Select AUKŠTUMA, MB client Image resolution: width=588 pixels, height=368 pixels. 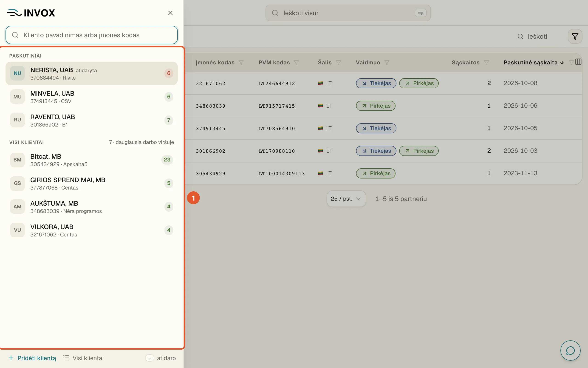[x=92, y=207]
